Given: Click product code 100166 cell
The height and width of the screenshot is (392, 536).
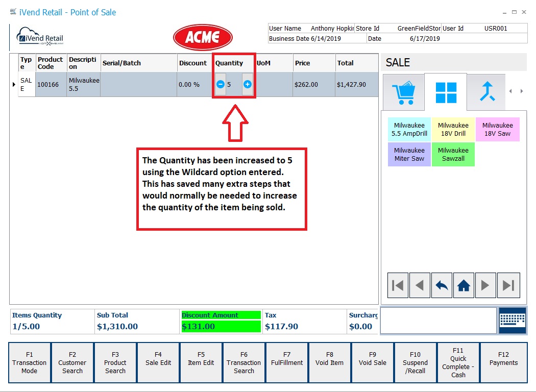Looking at the screenshot, I should coord(51,84).
